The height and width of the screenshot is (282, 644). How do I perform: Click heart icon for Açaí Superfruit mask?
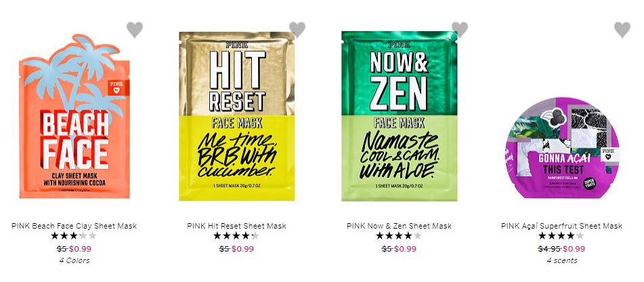coord(622,30)
